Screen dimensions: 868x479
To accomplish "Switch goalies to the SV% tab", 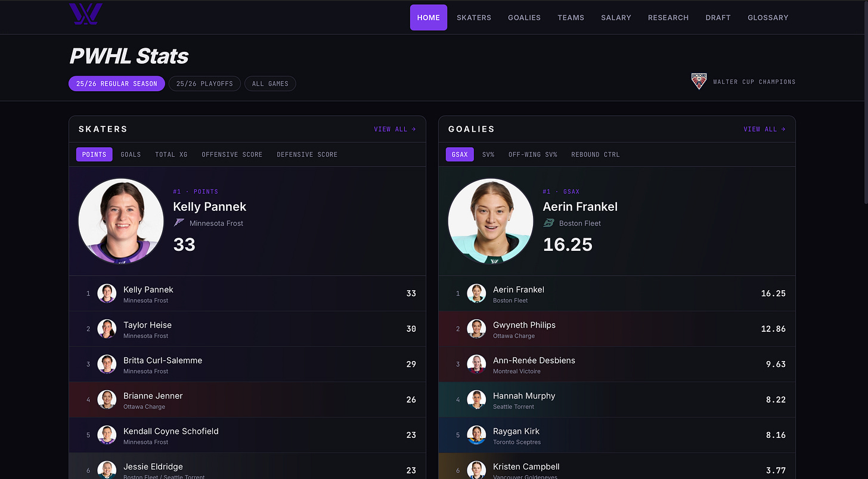I will coord(488,154).
